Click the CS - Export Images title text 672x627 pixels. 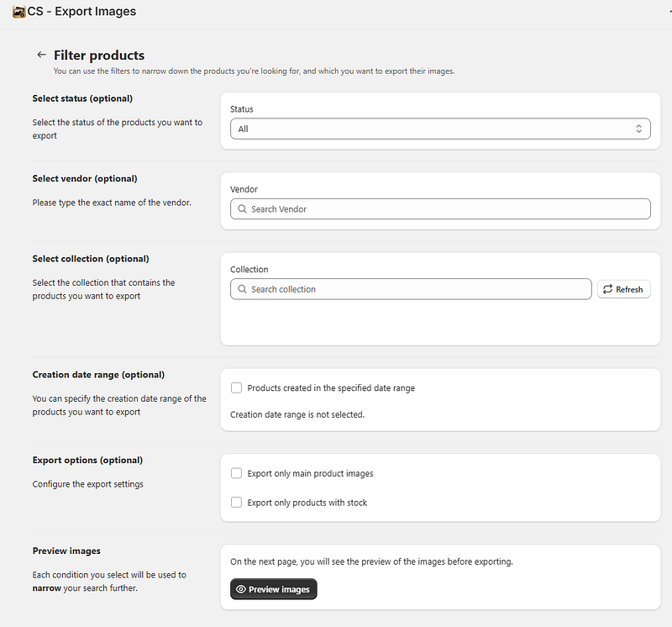[81, 12]
